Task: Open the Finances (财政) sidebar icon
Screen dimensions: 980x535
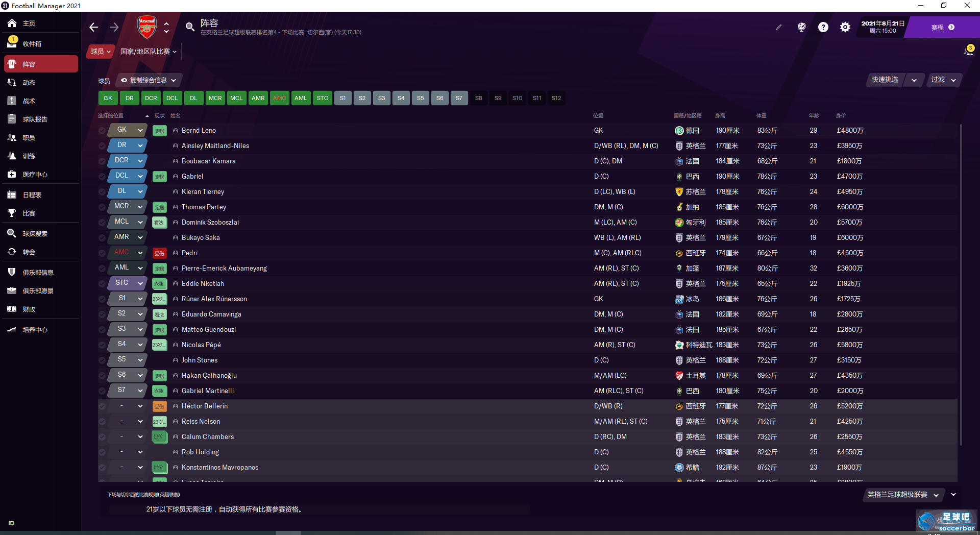Action: 12,309
